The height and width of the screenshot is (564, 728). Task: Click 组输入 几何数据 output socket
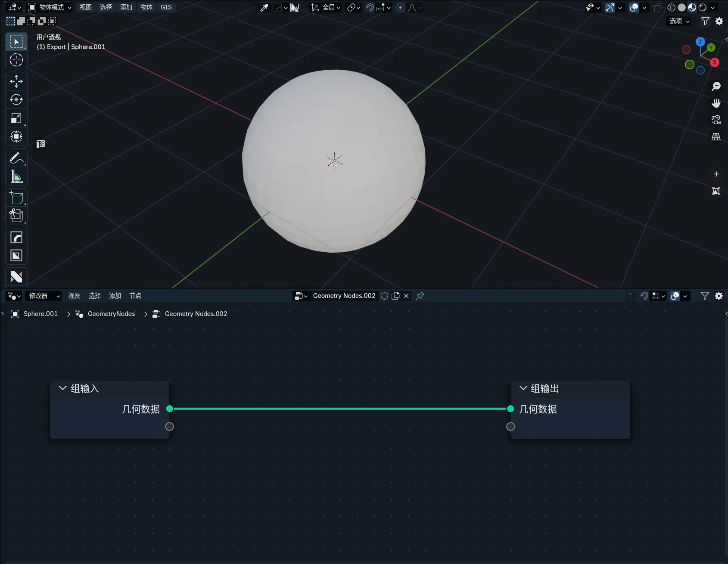coord(170,409)
